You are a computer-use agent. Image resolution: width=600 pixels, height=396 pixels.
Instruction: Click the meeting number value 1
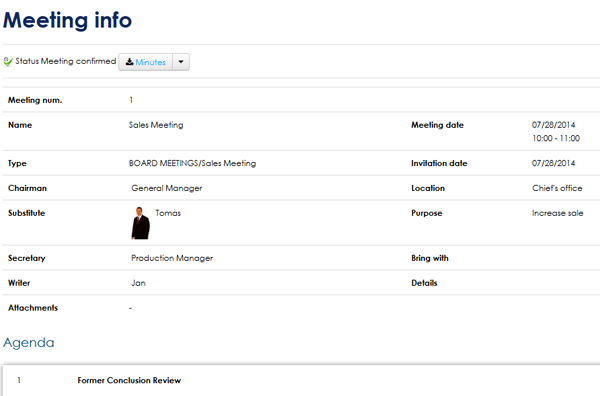pyautogui.click(x=131, y=100)
